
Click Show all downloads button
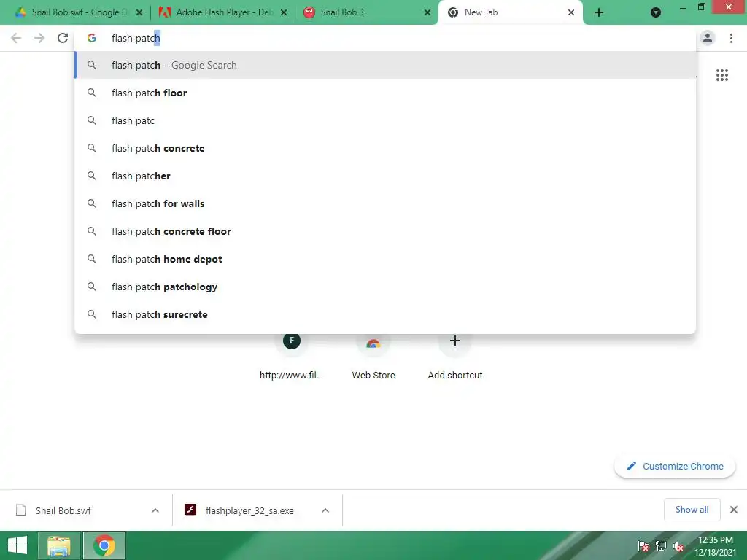coord(692,510)
